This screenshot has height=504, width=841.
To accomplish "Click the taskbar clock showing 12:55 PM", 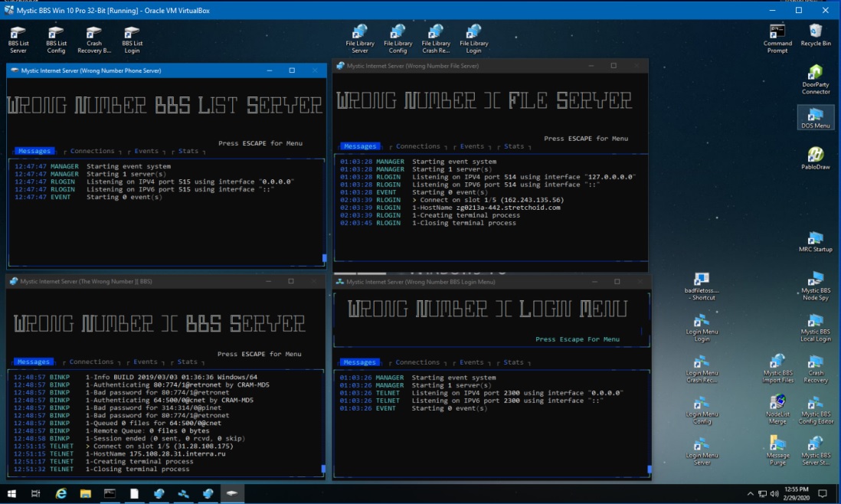I will point(796,493).
